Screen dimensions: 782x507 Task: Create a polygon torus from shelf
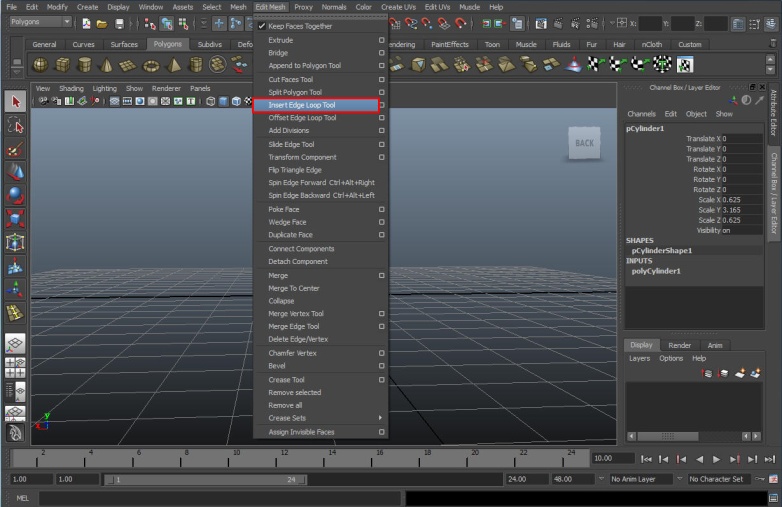point(151,65)
